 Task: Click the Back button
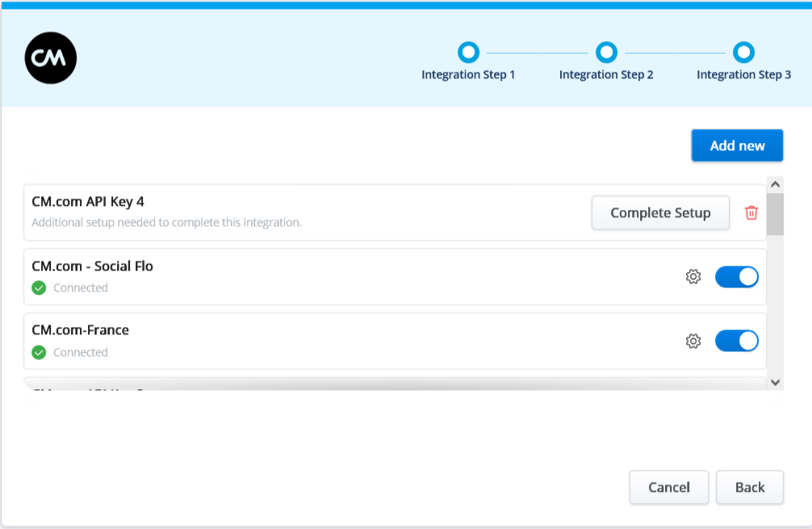[x=750, y=487]
